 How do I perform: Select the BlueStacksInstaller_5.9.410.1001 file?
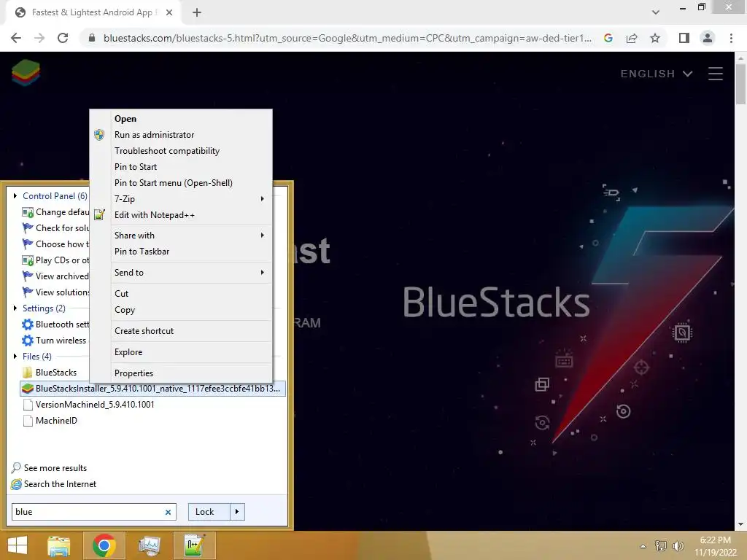coord(152,389)
